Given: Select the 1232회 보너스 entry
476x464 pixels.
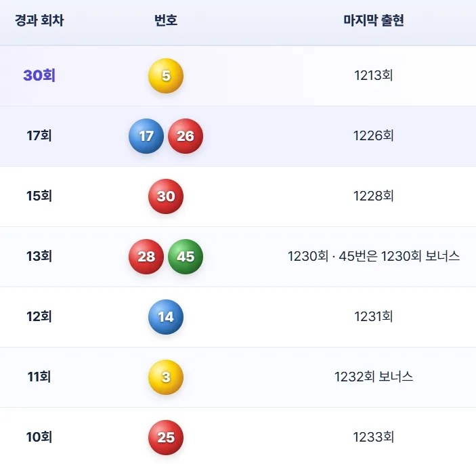Looking at the screenshot, I should pyautogui.click(x=373, y=377).
